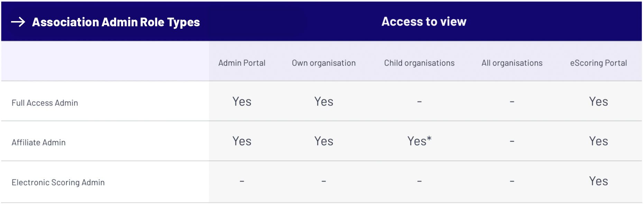The width and height of the screenshot is (644, 204).
Task: Select the Admin Portal column header
Action: (242, 63)
